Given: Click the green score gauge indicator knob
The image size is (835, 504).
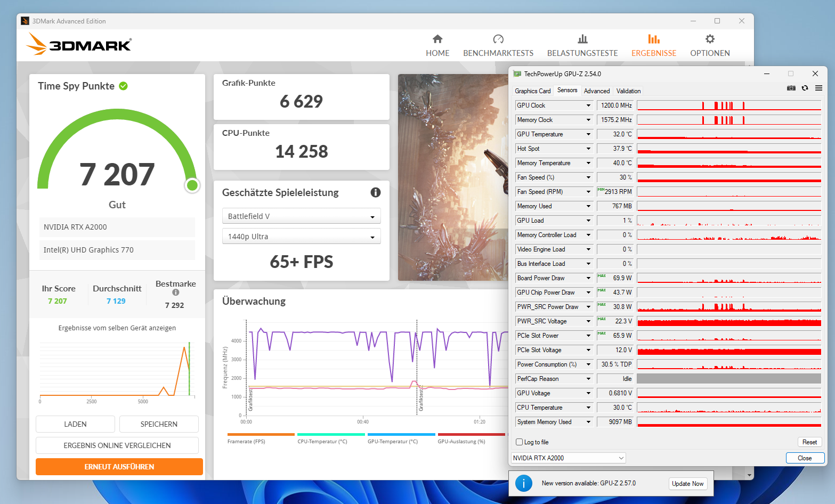Looking at the screenshot, I should click(192, 185).
